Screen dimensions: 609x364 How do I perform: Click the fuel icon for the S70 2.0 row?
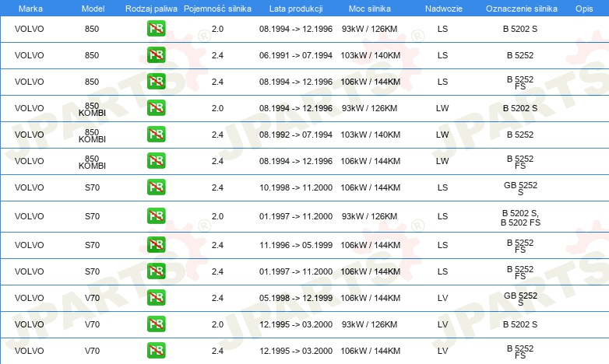156,215
